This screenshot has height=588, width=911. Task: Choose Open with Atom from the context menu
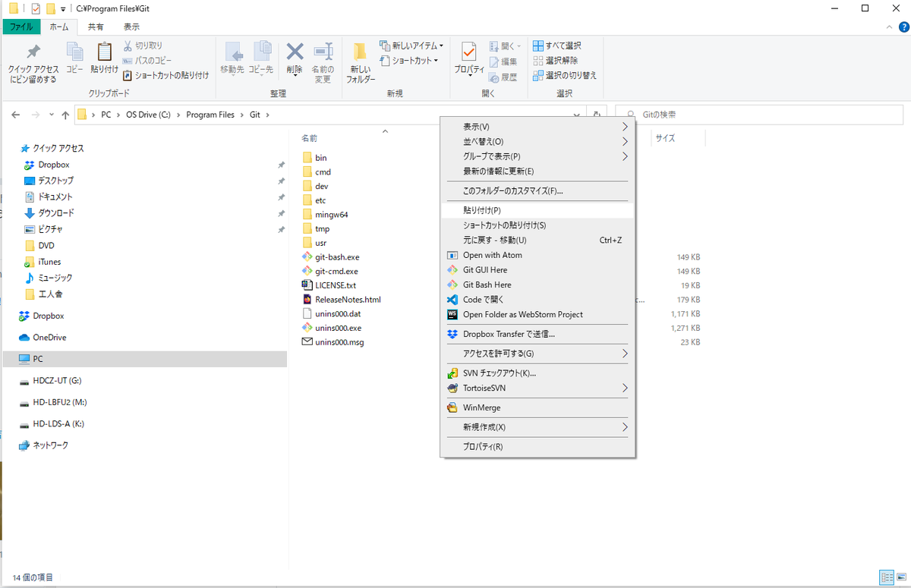[x=537, y=255]
